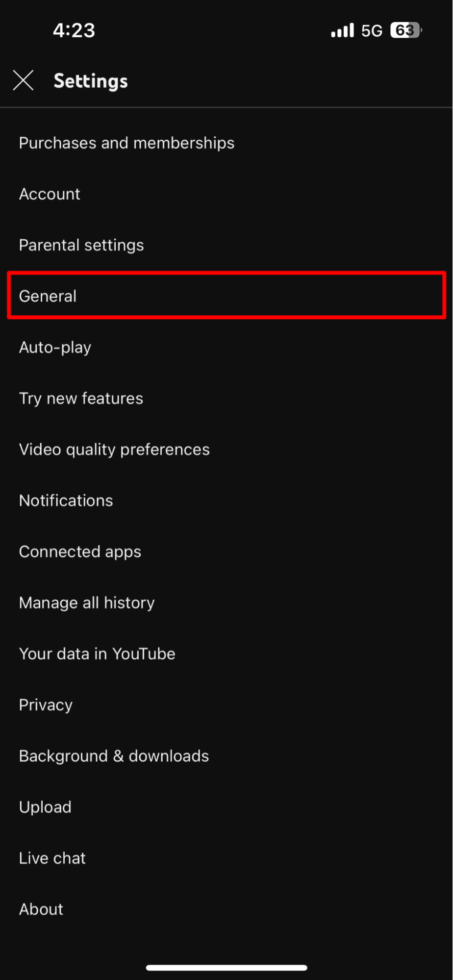The height and width of the screenshot is (980, 453).
Task: Select Parental settings
Action: pyautogui.click(x=81, y=245)
